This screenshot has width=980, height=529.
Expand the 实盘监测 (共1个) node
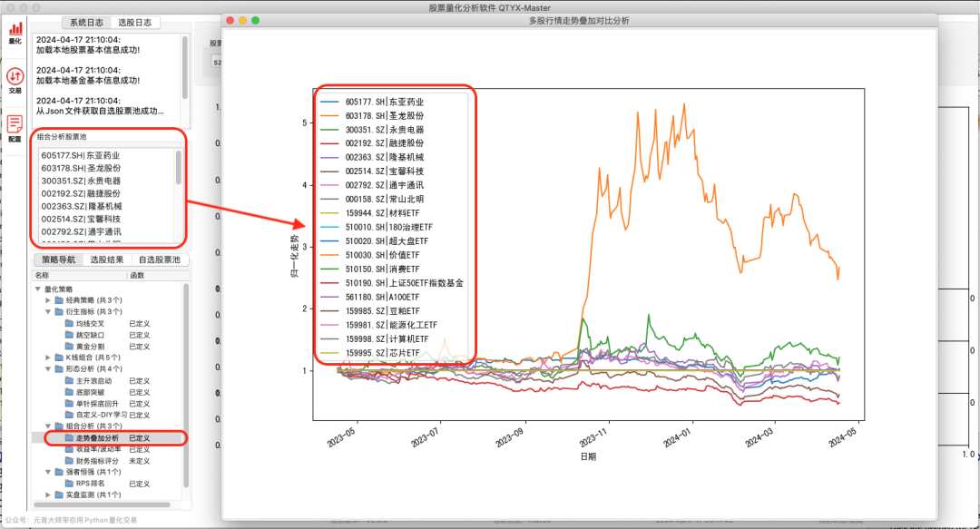point(48,495)
